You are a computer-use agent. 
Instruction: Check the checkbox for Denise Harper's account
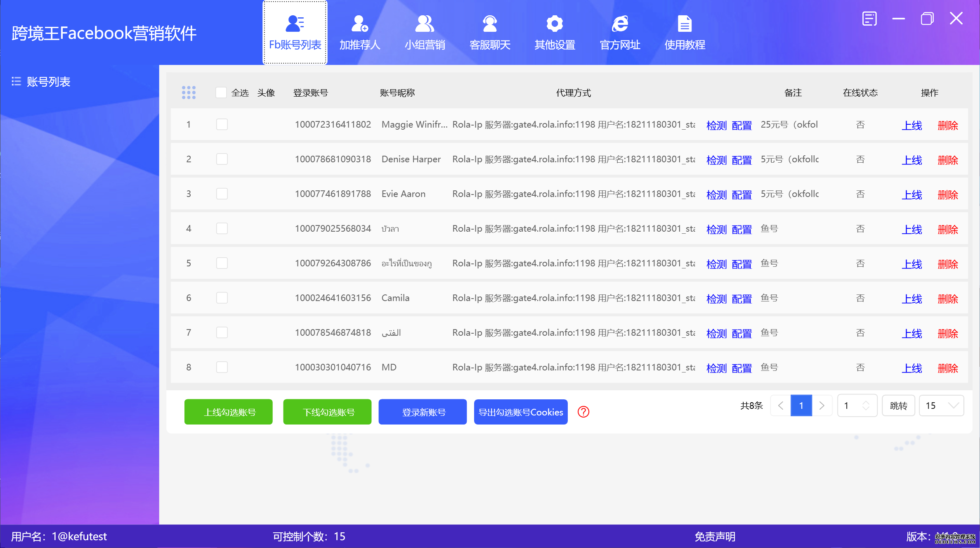[x=222, y=159]
